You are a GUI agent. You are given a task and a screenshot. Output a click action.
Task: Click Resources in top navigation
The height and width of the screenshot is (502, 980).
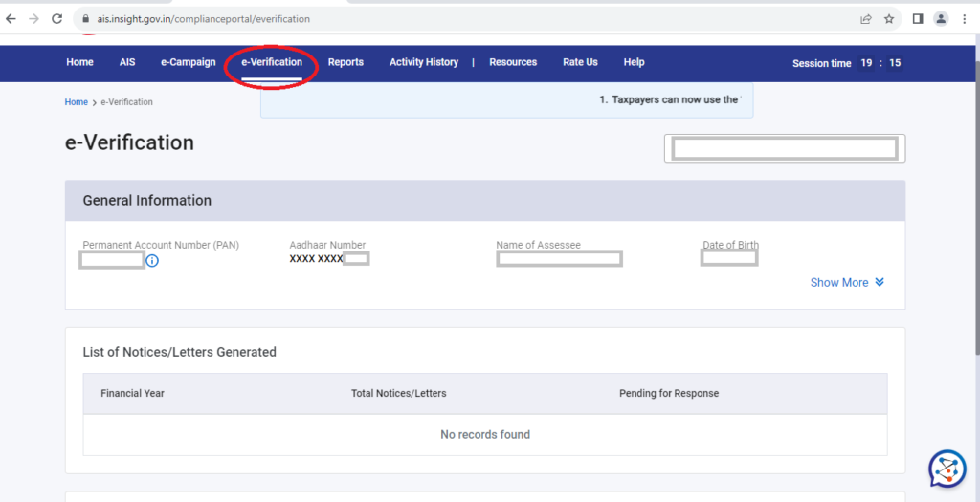pos(513,62)
